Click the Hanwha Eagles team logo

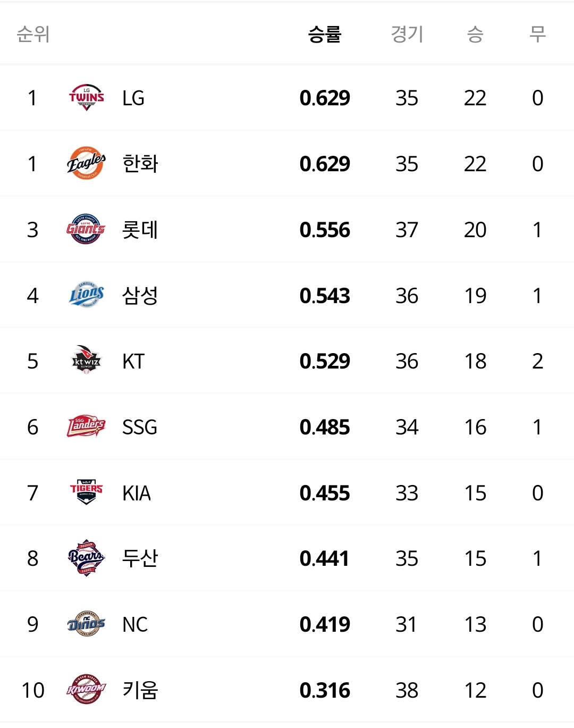86,163
